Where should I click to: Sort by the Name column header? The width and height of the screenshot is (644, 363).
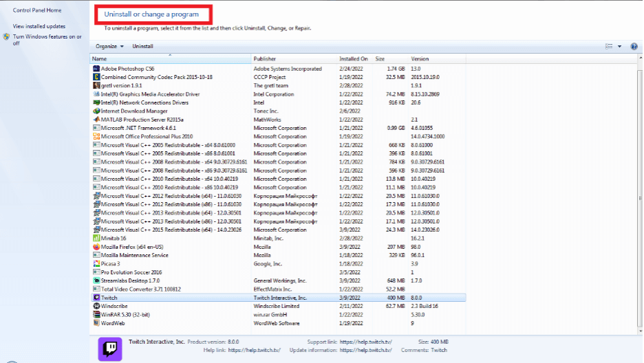click(x=171, y=58)
